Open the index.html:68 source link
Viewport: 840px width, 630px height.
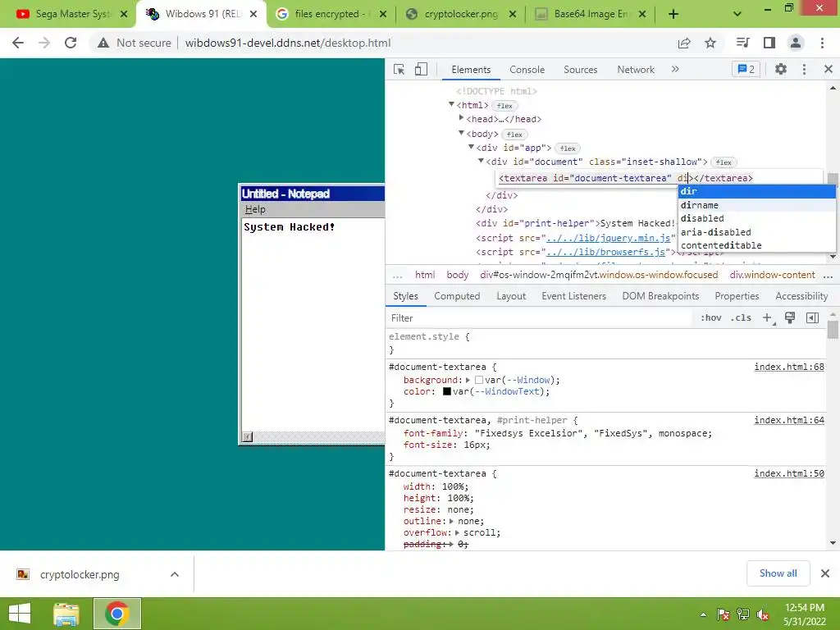pos(789,367)
